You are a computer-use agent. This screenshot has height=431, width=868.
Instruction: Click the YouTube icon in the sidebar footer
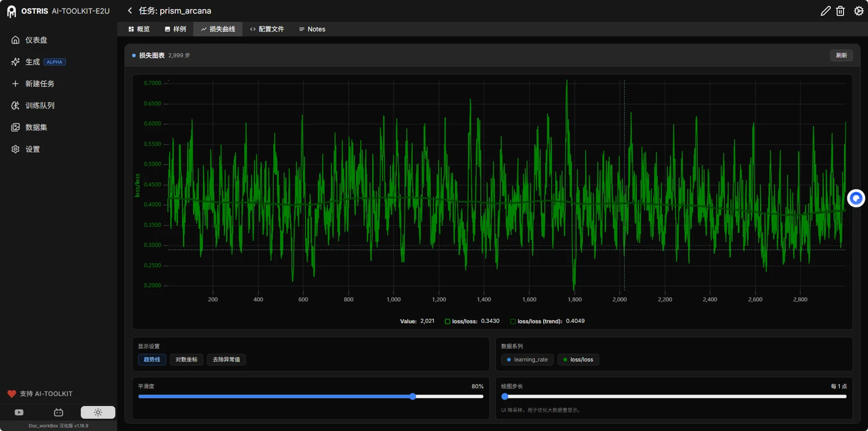click(19, 413)
